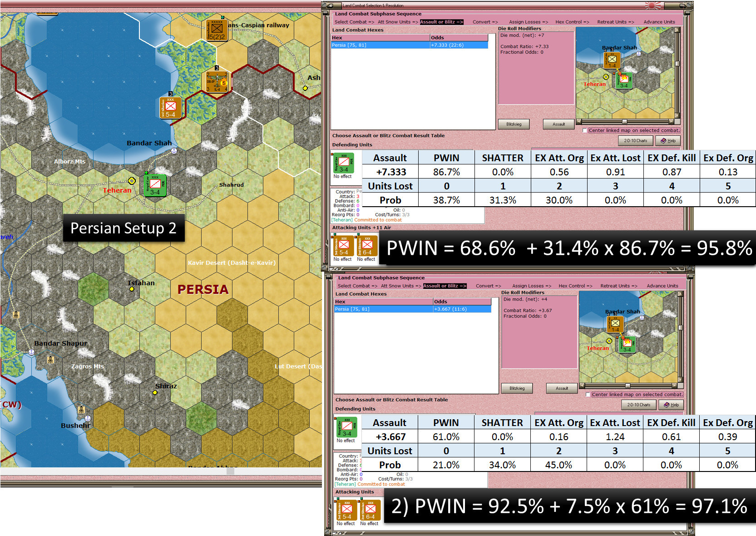Screen dimensions: 756x536
Task: Click Hex Control step in the +3.667 dialog
Action: [x=575, y=286]
